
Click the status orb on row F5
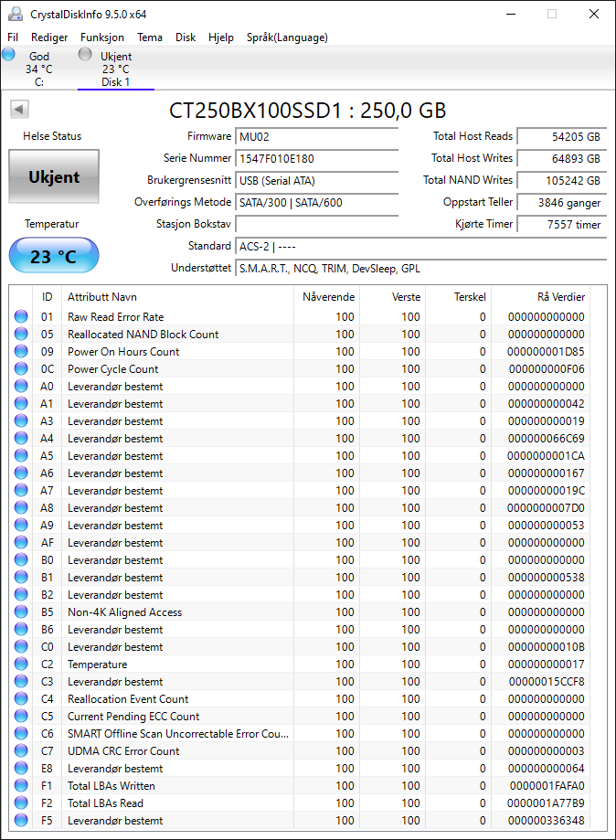click(21, 820)
